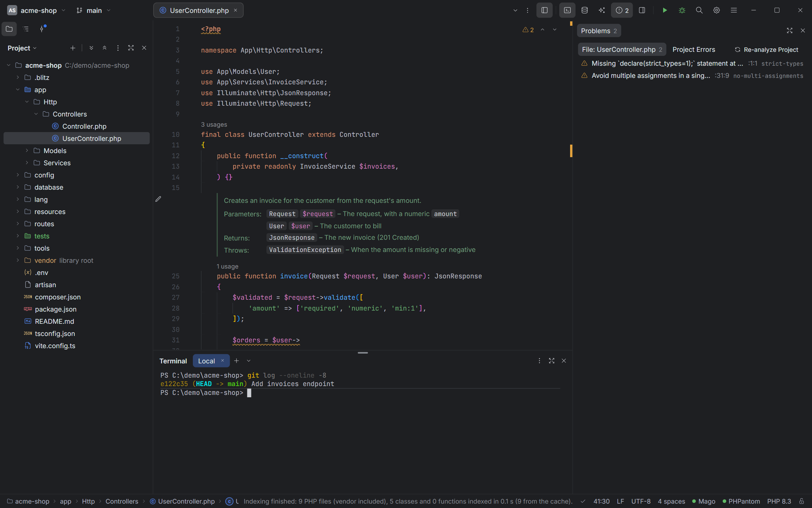
Task: Collapse the app folder
Action: point(18,90)
